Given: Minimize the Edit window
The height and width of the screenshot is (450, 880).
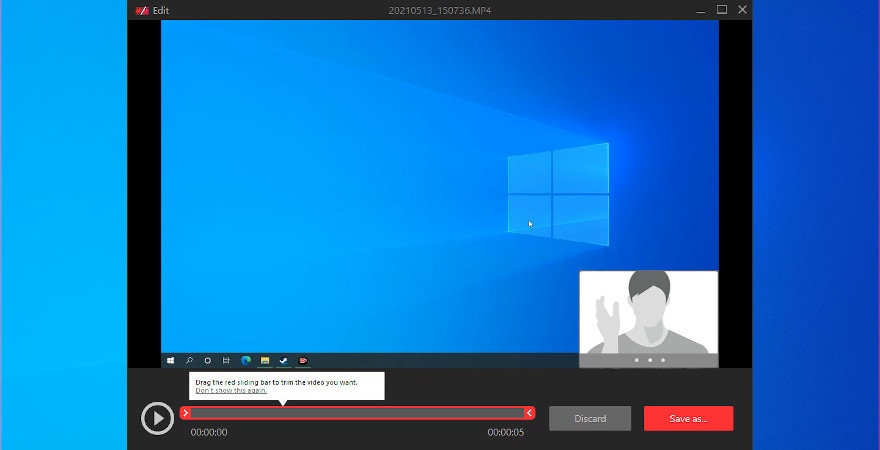Looking at the screenshot, I should [700, 10].
